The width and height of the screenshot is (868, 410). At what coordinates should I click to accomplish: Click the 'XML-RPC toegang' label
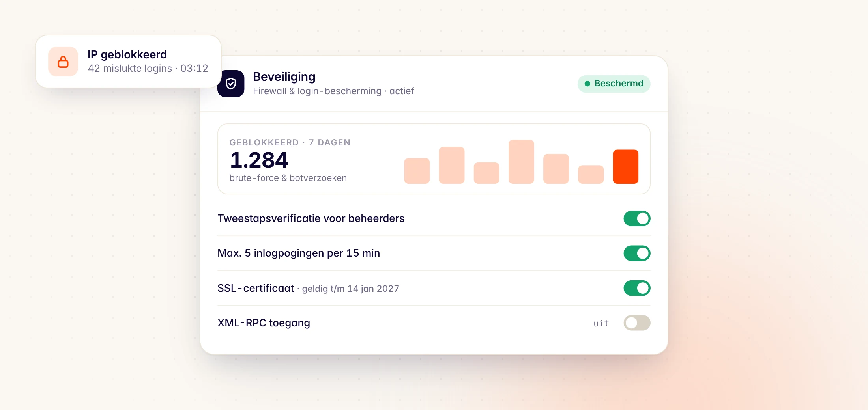(264, 323)
